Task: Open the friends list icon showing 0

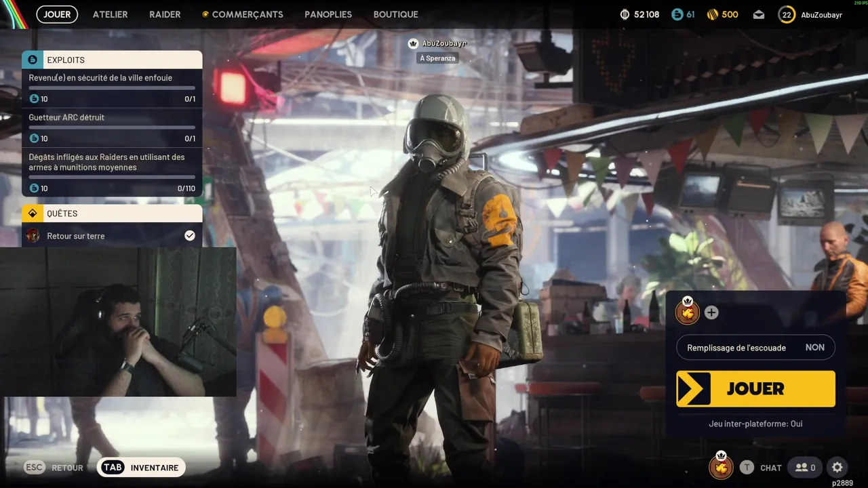Action: pyautogui.click(x=805, y=467)
